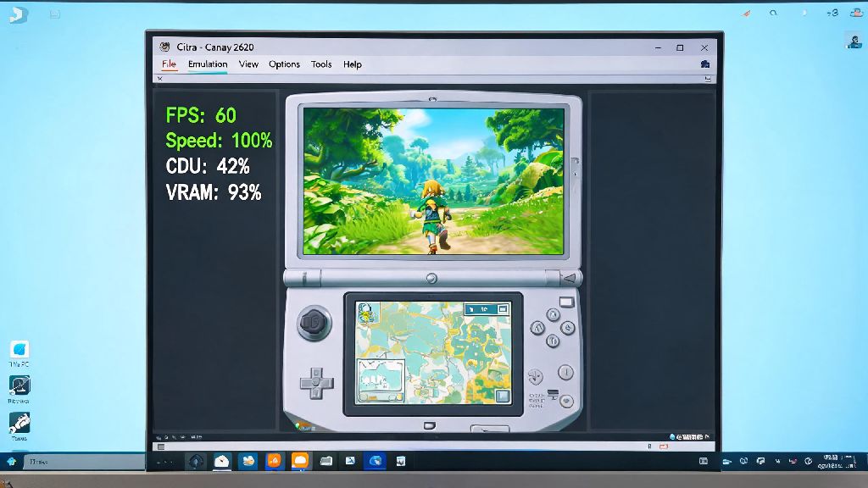Click the logo icon at desktop top-left
The height and width of the screenshot is (488, 868).
tap(18, 15)
